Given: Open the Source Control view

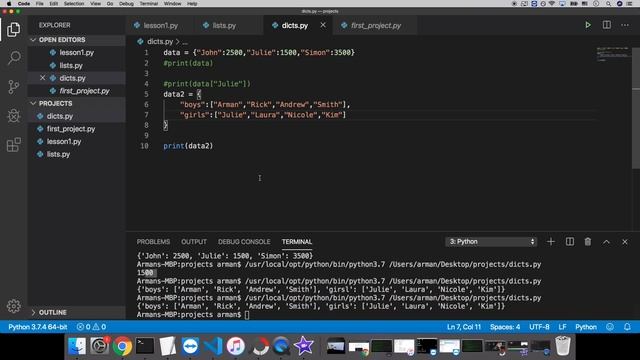Looking at the screenshot, I should pyautogui.click(x=13, y=87).
